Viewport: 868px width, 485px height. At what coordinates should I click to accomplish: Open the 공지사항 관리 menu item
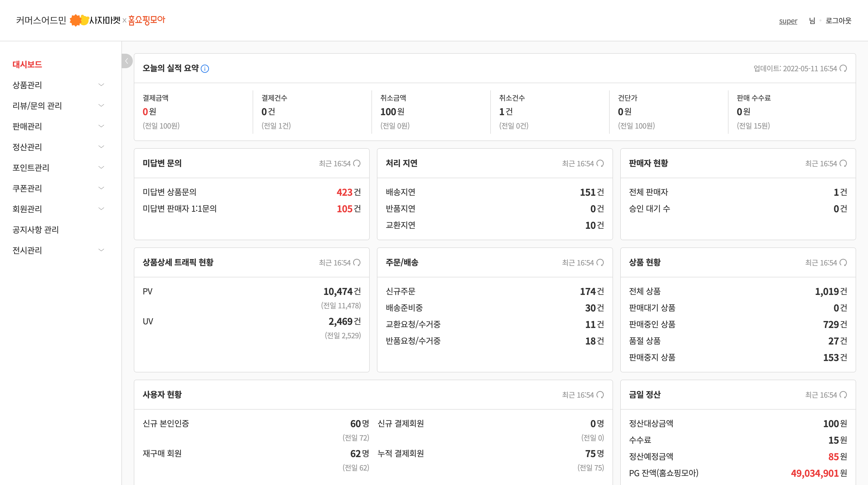(x=36, y=230)
